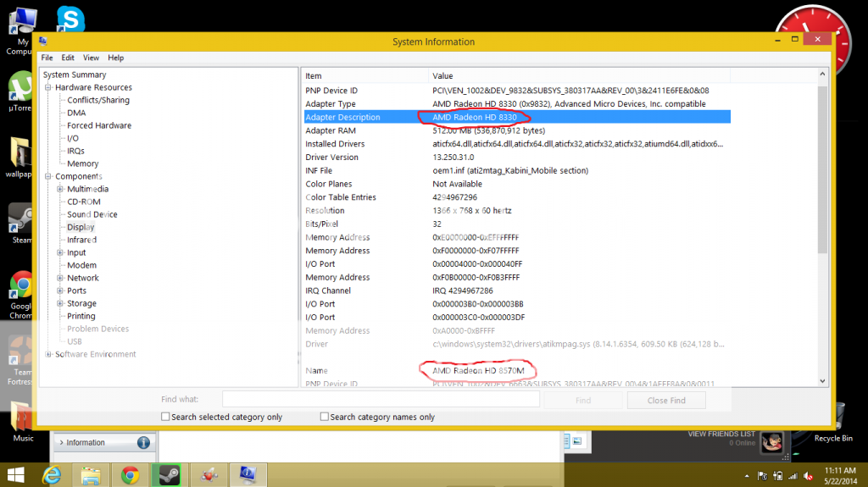Click the Close Find button
868x487 pixels.
667,400
